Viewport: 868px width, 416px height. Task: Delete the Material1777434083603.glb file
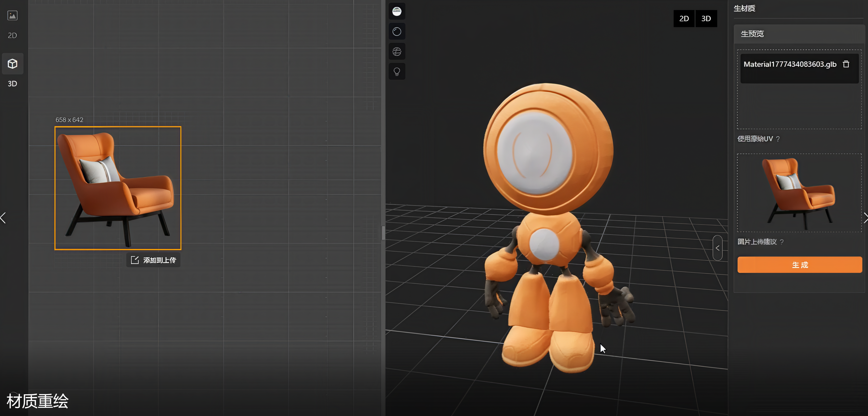point(846,64)
